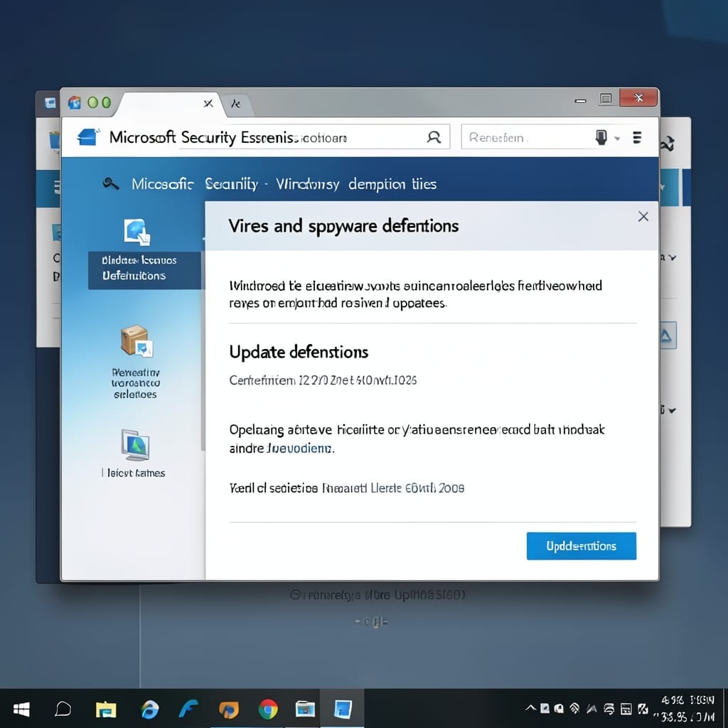Click the device icon in search box

601,137
